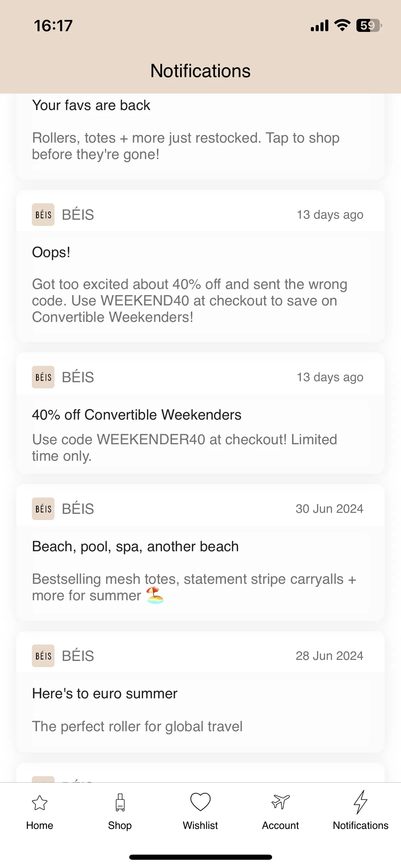Tap the battery indicator in status bar

[369, 25]
